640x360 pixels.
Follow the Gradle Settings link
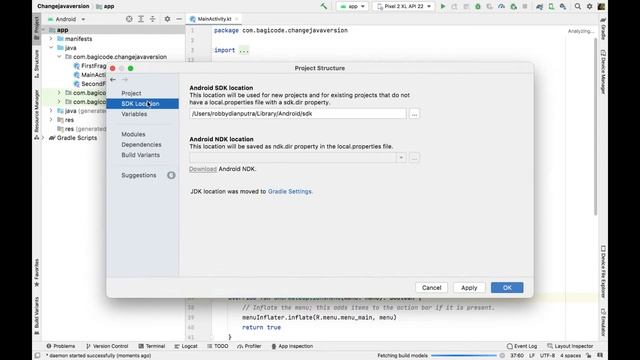290,191
